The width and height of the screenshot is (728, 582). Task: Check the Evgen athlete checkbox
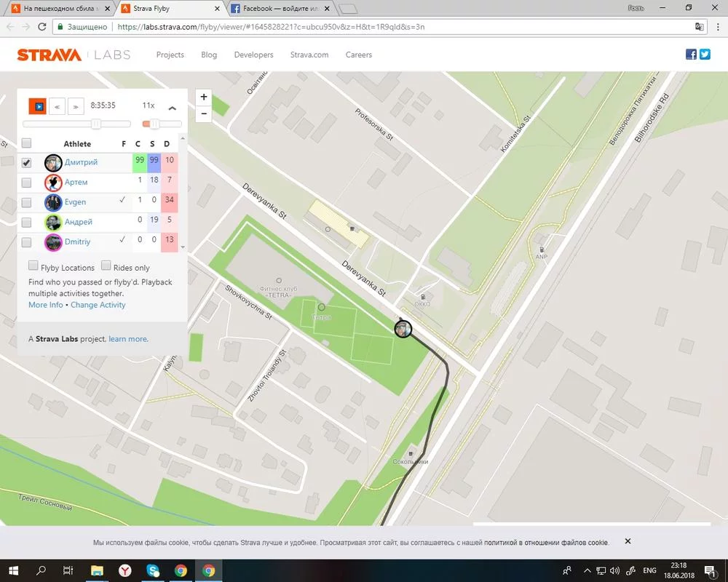(x=26, y=203)
